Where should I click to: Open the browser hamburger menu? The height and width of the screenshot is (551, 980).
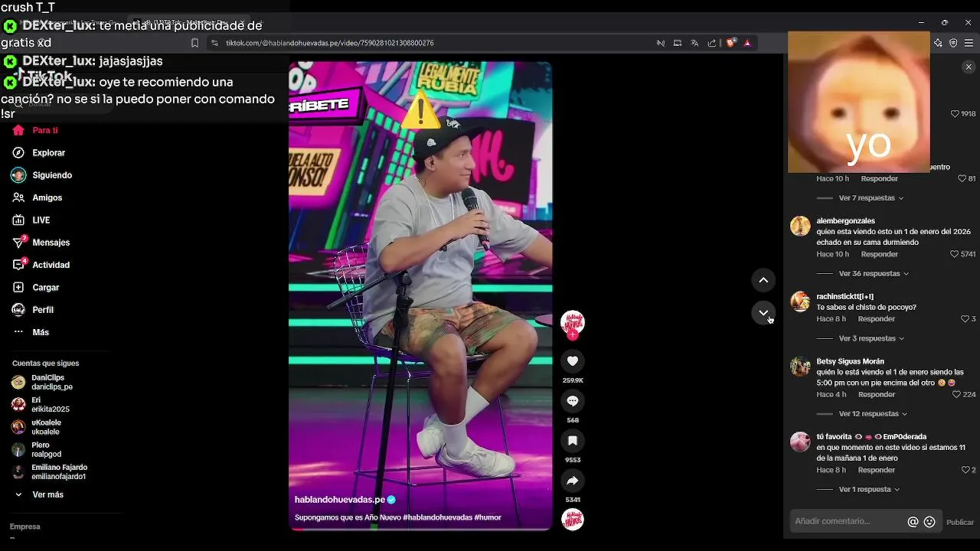tap(969, 43)
